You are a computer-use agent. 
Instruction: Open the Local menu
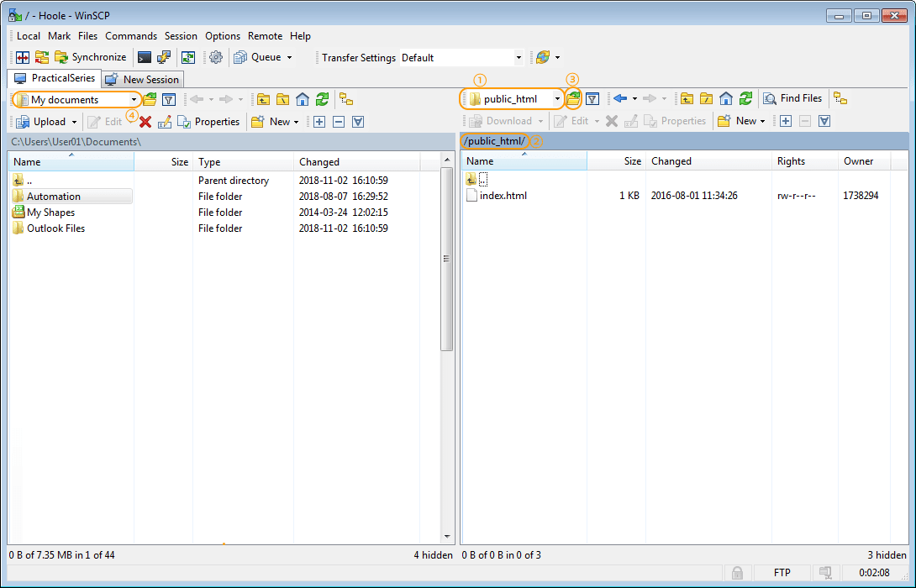28,36
